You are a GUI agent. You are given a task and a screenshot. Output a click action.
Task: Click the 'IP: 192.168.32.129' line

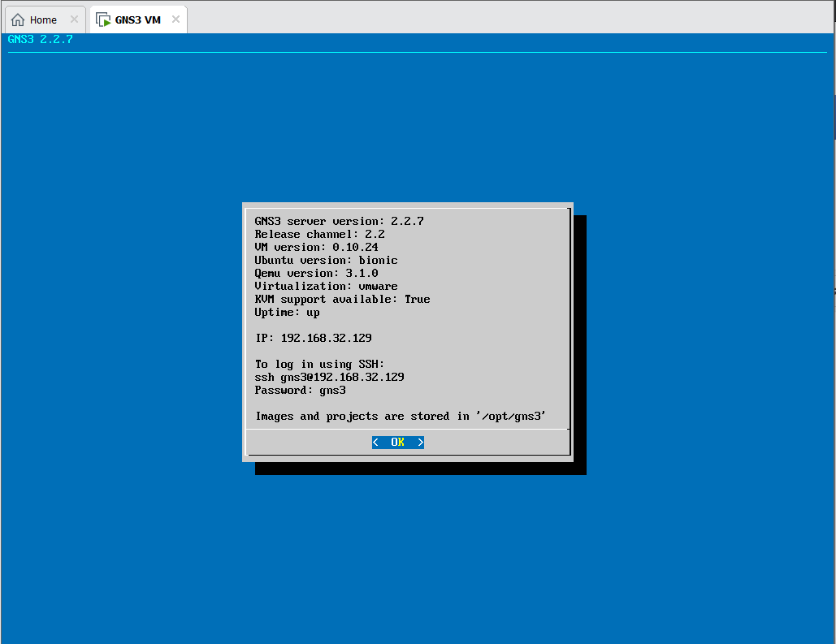314,338
